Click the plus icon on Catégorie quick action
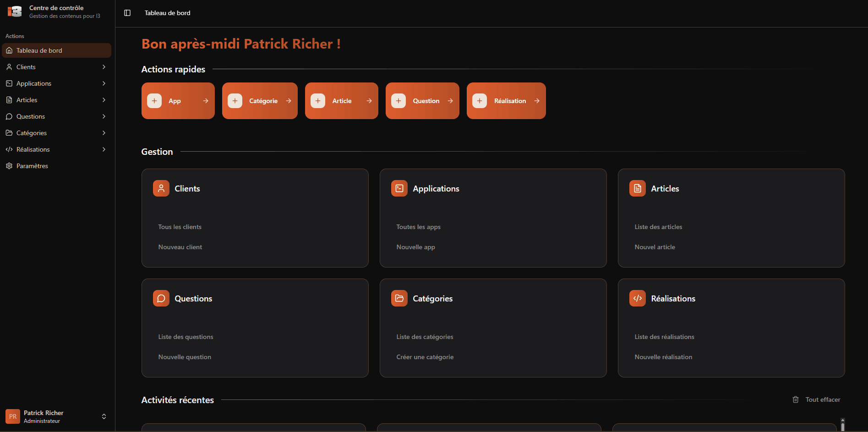 click(235, 101)
